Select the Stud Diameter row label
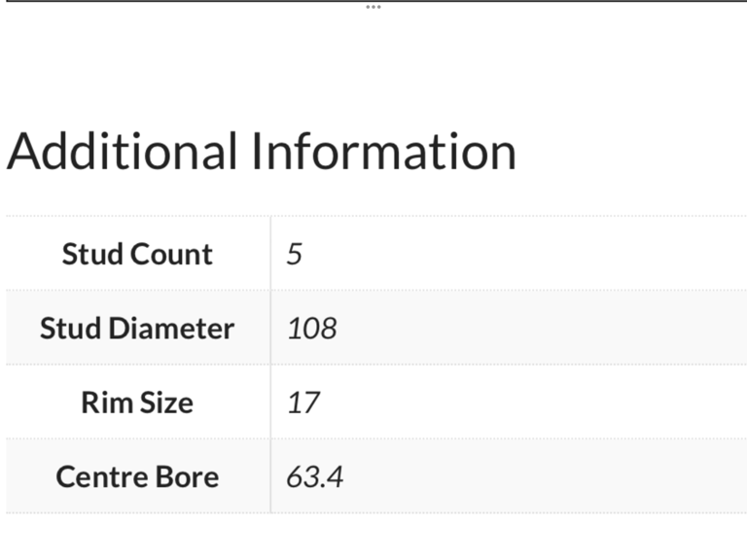Image resolution: width=747 pixels, height=560 pixels. 137,329
